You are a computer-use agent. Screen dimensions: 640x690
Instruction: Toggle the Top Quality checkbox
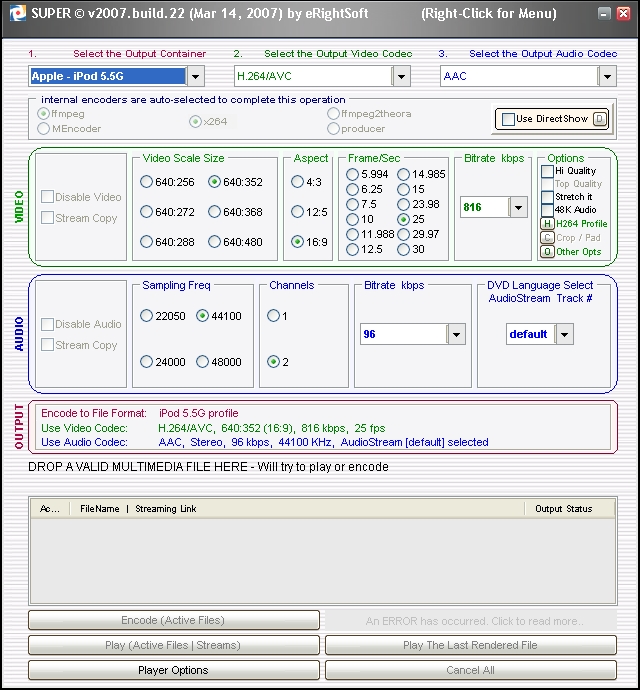(547, 184)
